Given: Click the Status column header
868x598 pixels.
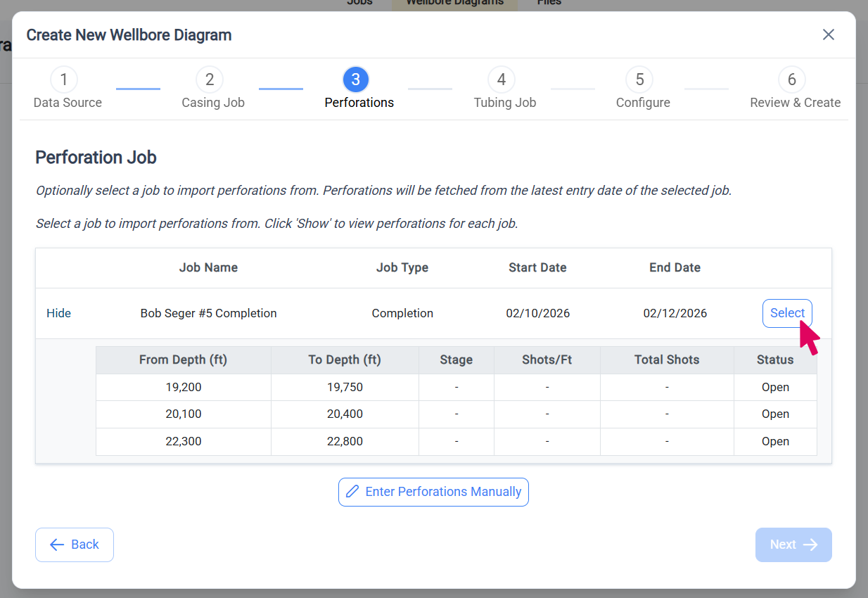Looking at the screenshot, I should pyautogui.click(x=775, y=360).
